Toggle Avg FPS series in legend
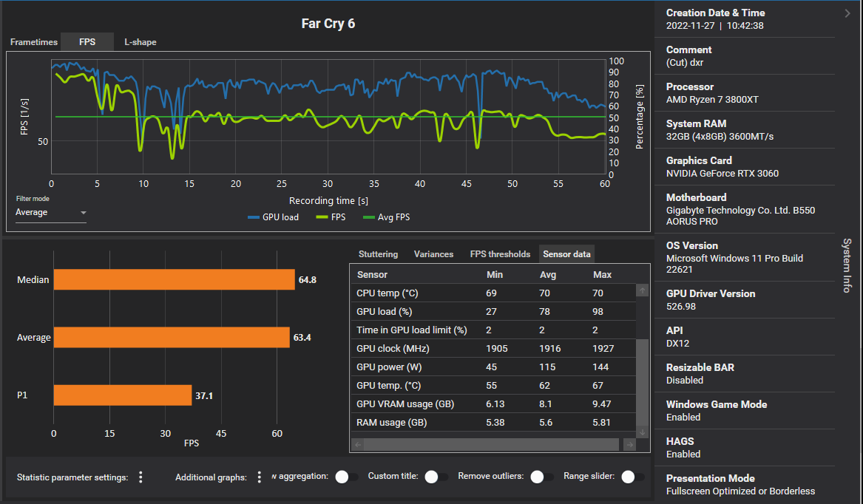863x504 pixels. 386,217
